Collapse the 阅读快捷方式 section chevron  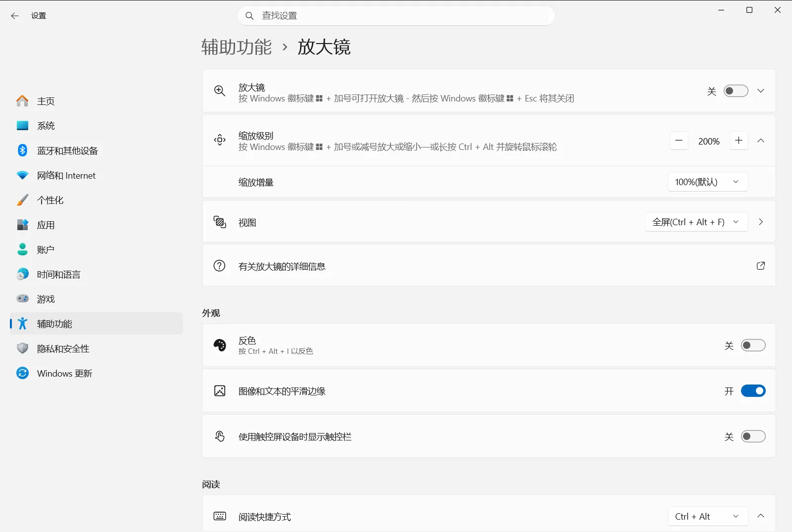click(761, 516)
